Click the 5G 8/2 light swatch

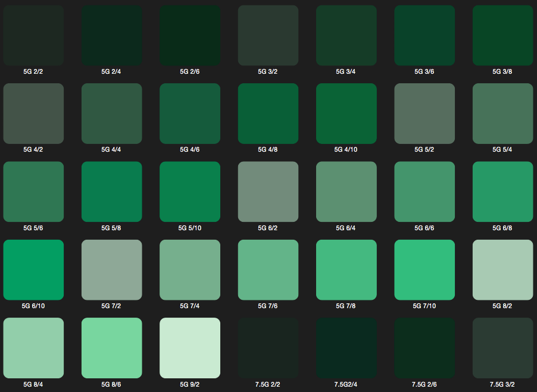502,269
